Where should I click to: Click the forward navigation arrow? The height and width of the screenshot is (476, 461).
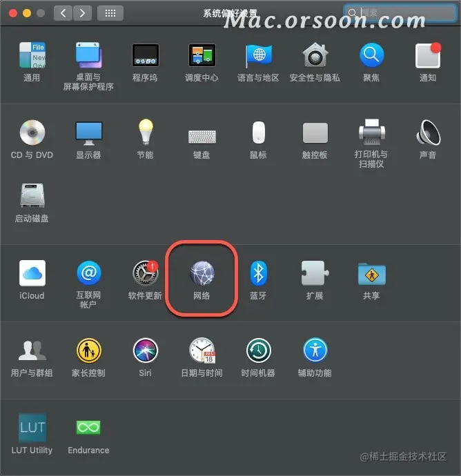[82, 13]
